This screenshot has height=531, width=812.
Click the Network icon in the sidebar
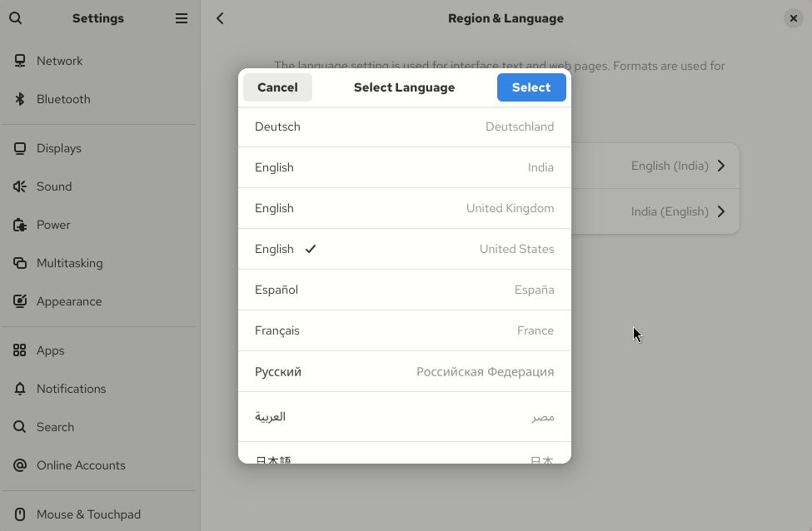point(20,61)
